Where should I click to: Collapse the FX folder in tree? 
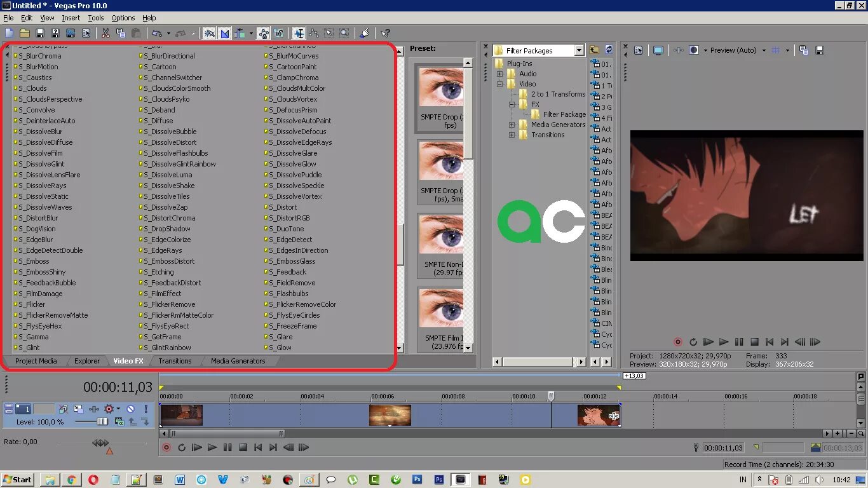[x=512, y=104]
